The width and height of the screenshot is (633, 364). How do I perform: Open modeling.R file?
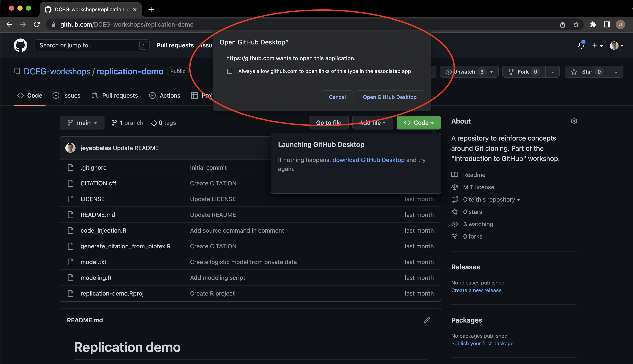click(96, 278)
